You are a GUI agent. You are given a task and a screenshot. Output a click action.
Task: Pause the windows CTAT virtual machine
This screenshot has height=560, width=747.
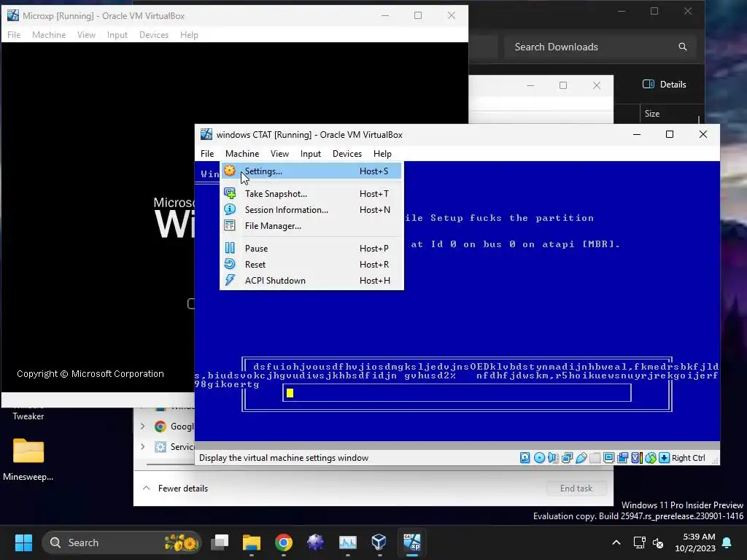point(311,249)
